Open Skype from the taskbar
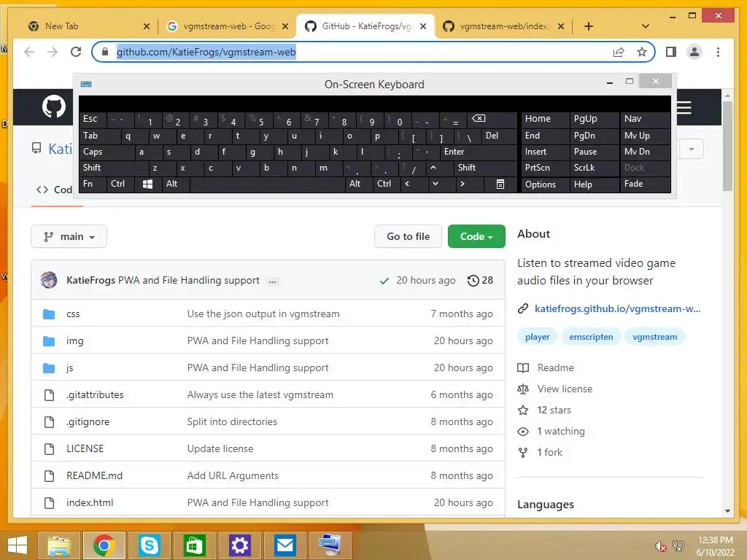 149,545
